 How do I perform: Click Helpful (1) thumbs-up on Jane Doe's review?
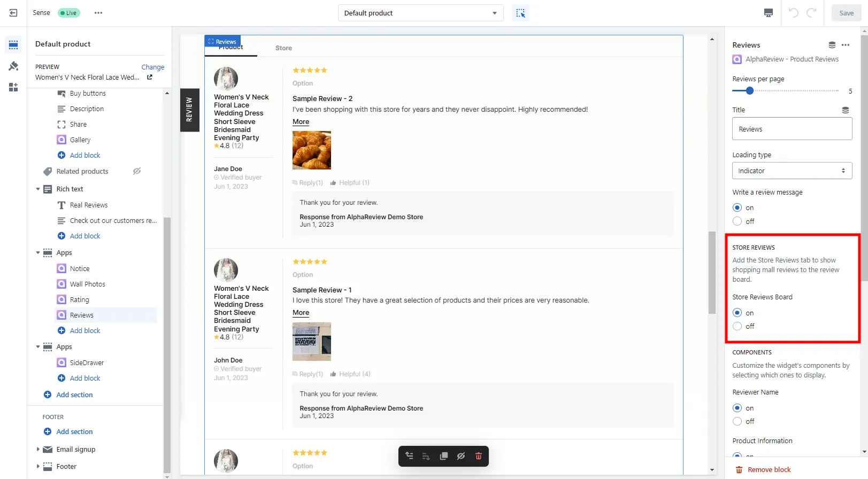coord(350,183)
